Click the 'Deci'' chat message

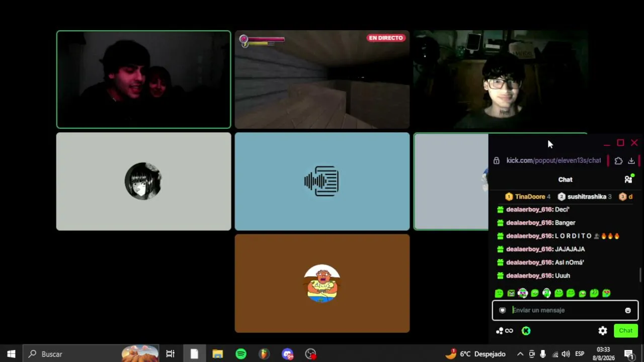click(561, 210)
